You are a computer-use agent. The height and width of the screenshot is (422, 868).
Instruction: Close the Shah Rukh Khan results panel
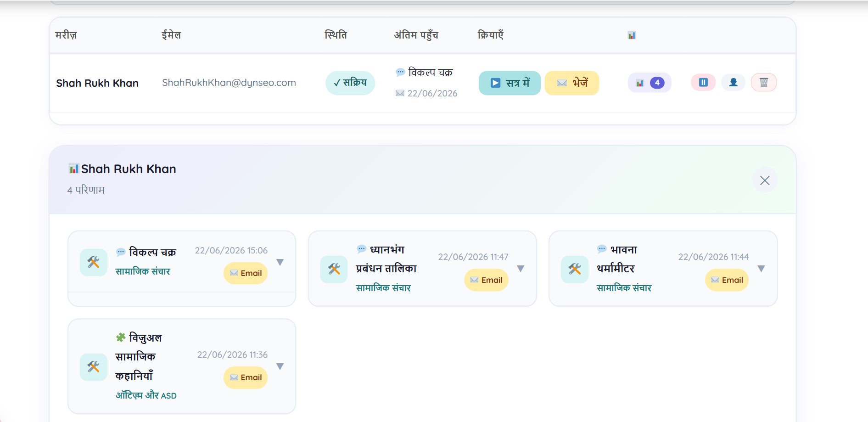point(765,180)
